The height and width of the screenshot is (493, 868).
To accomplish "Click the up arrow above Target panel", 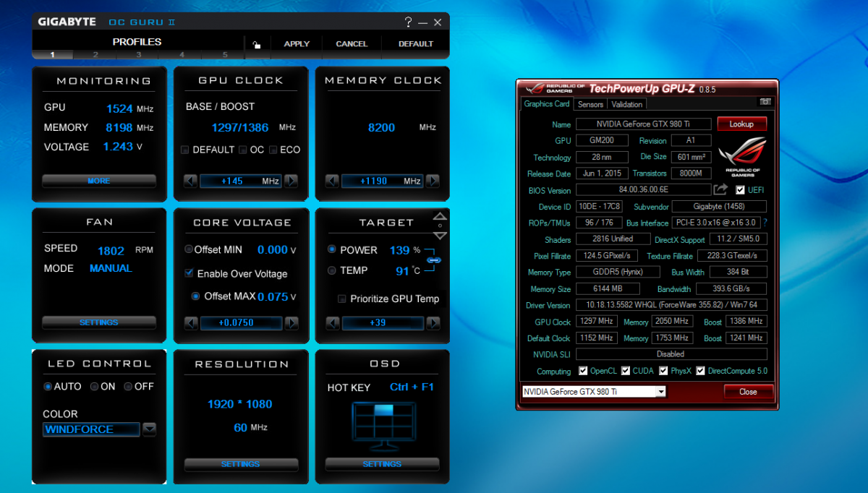I will [440, 216].
